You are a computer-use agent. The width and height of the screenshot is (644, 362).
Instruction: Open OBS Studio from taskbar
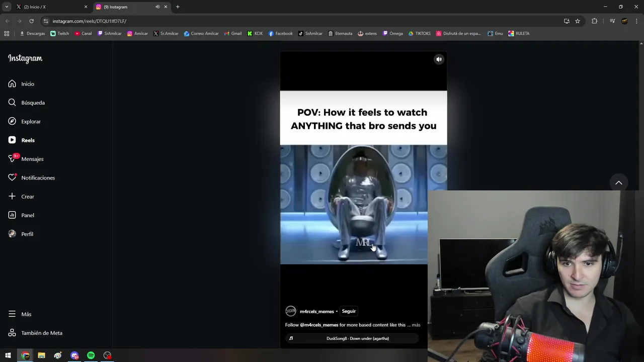pos(107,355)
